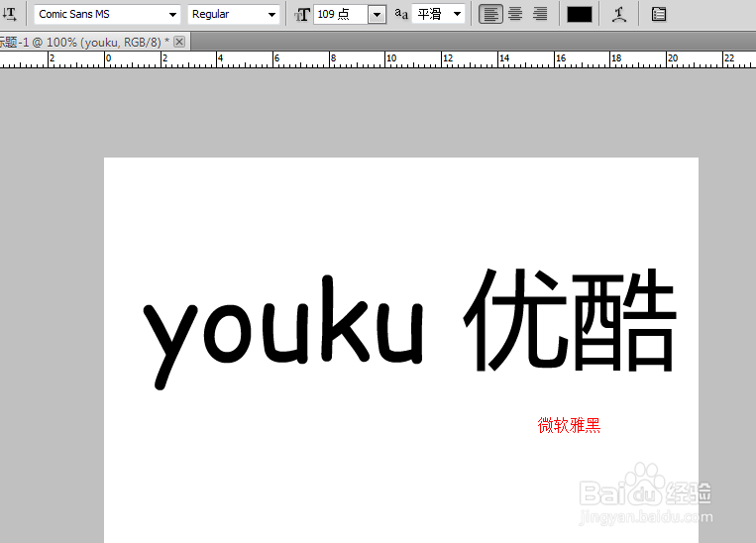Toggle text orientation icon
This screenshot has width=756, height=543.
coord(10,14)
